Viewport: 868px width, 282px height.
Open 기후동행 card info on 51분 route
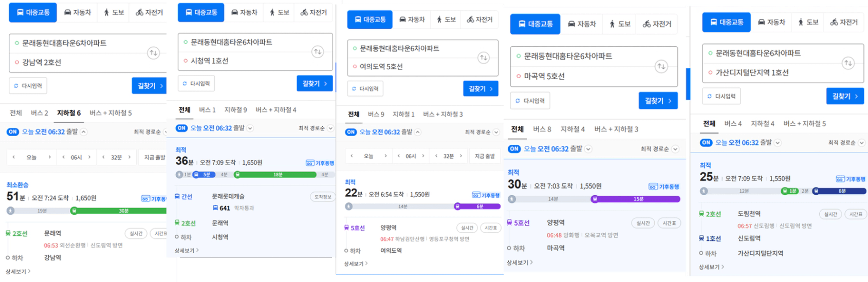(154, 199)
